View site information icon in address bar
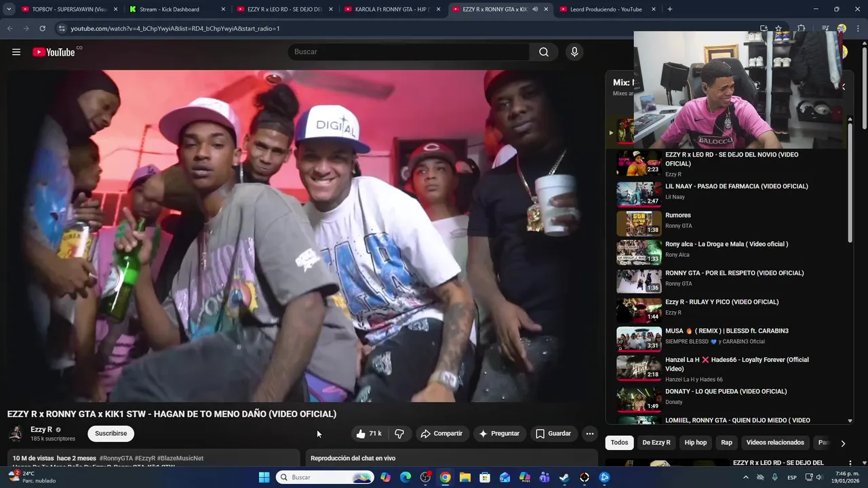 point(62,28)
